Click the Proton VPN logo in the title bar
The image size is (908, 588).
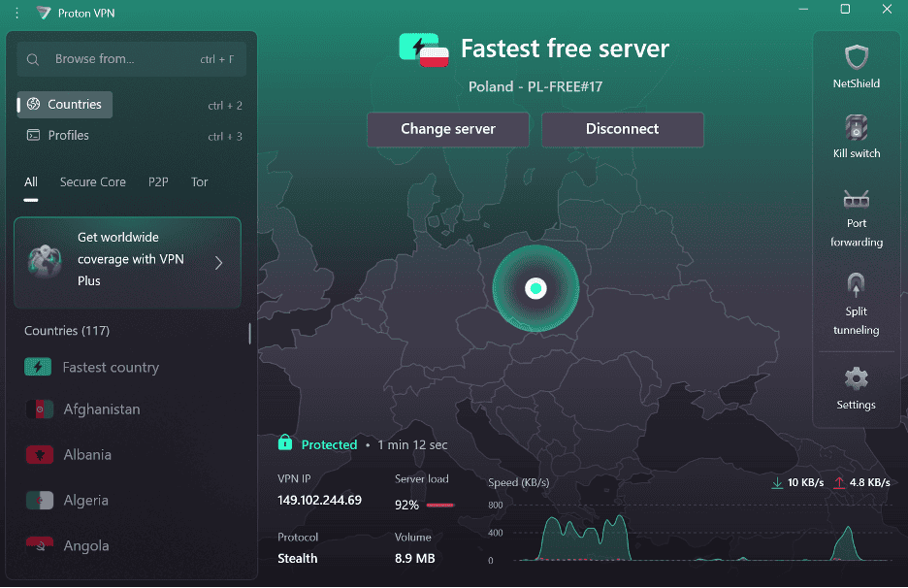43,13
